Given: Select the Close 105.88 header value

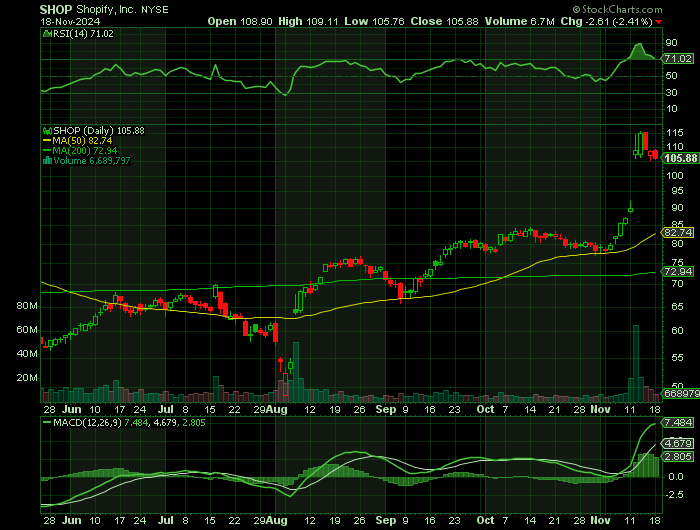Looking at the screenshot, I should (x=444, y=21).
